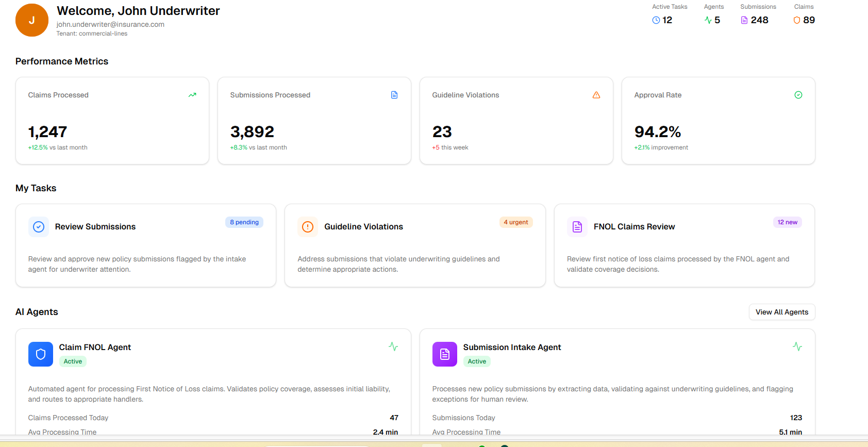The width and height of the screenshot is (868, 447).
Task: Click the Approval Rate checkmark circle icon
Action: point(798,95)
